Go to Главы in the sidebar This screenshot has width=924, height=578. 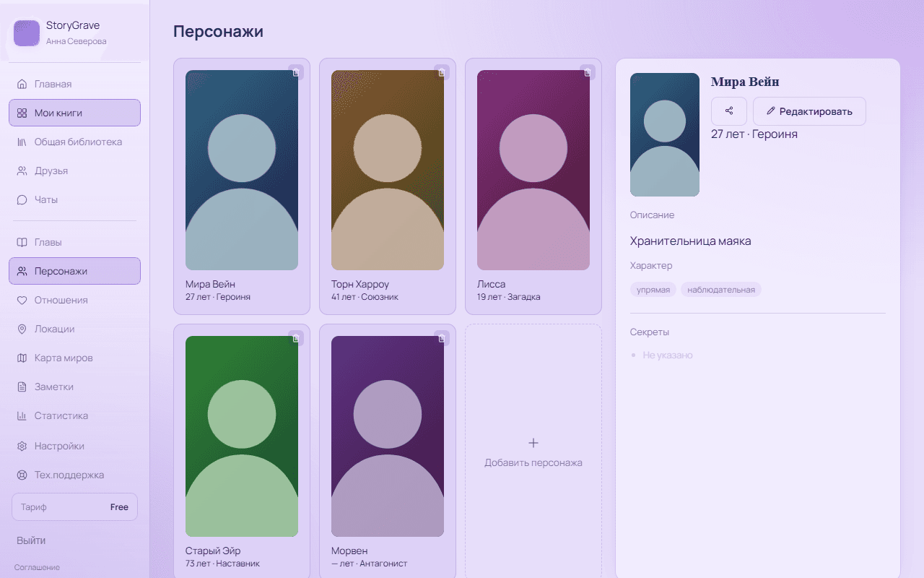[74, 242]
